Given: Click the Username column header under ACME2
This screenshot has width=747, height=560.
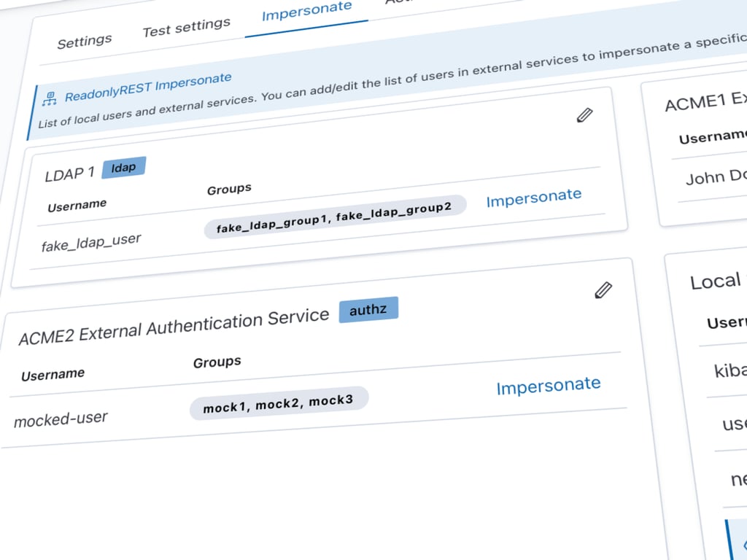Looking at the screenshot, I should [53, 375].
